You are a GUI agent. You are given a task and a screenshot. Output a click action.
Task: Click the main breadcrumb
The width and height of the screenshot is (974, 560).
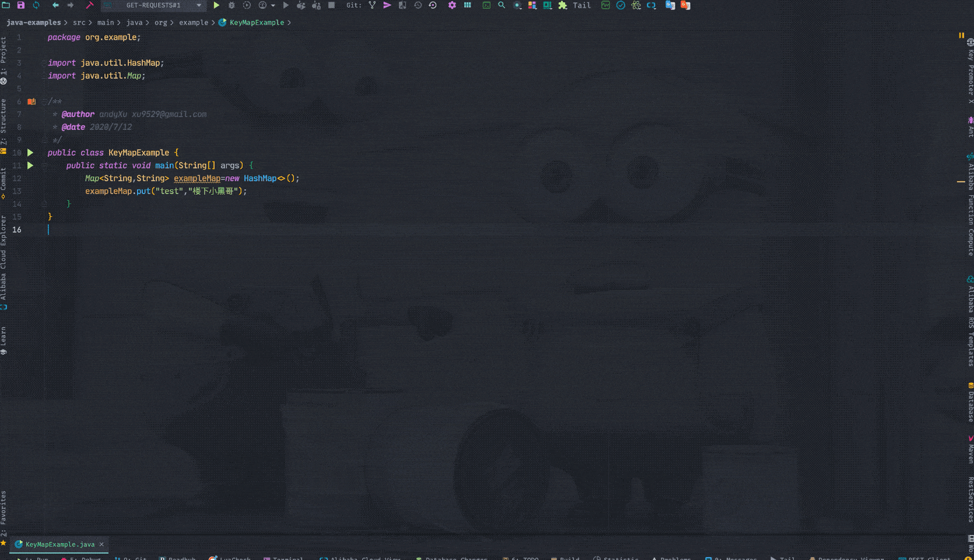[106, 23]
